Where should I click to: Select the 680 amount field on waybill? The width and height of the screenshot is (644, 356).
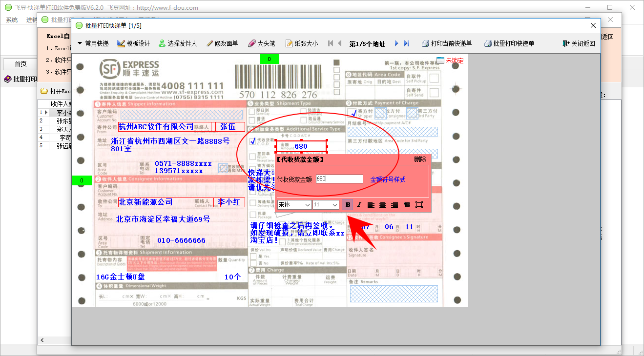(x=301, y=146)
